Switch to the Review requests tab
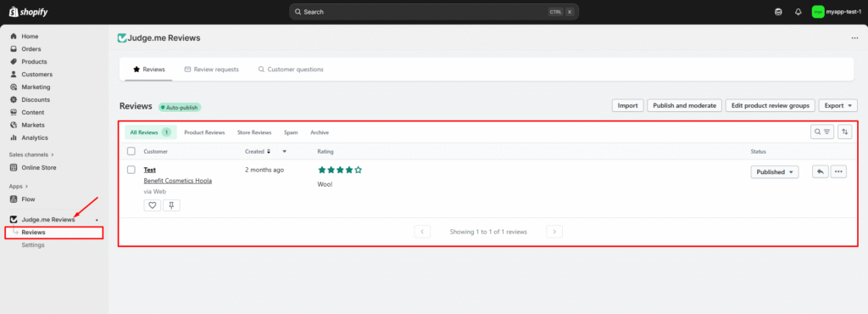 (211, 70)
